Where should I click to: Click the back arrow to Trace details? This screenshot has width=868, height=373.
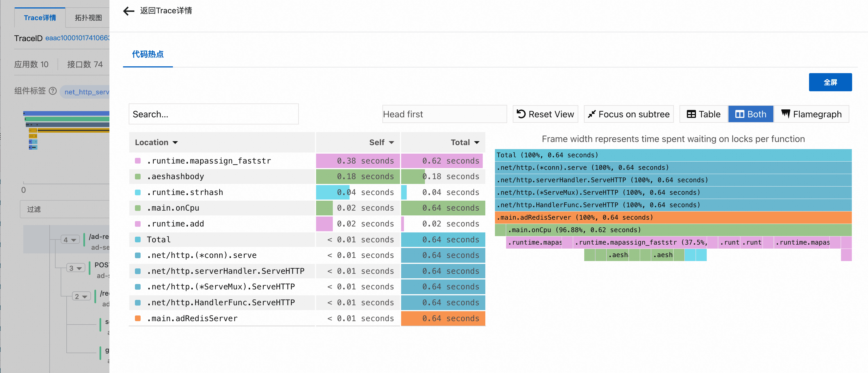click(128, 11)
